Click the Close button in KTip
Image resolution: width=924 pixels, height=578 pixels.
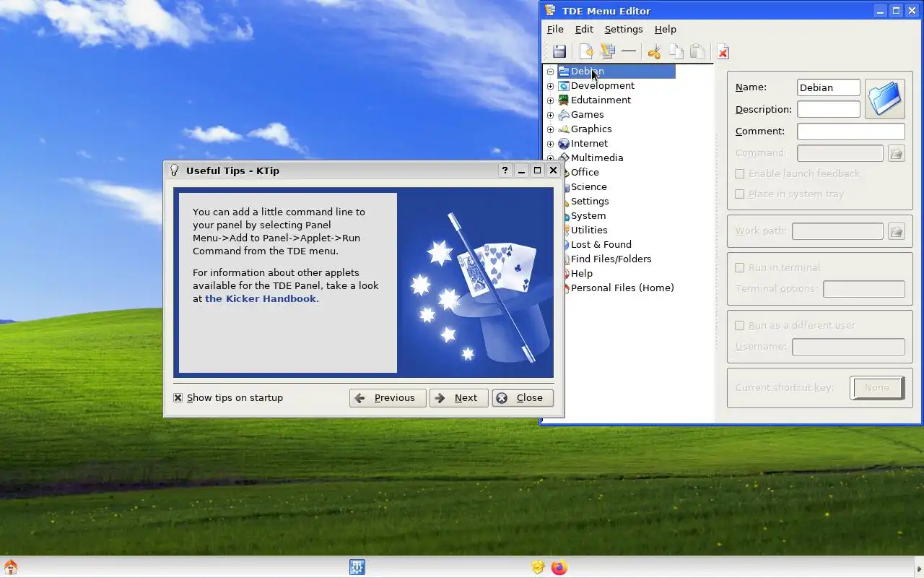tap(523, 398)
